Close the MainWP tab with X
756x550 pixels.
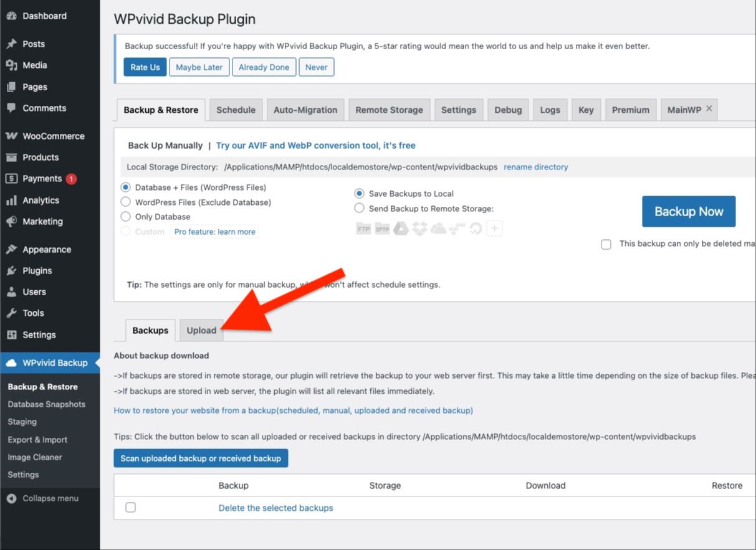709,109
